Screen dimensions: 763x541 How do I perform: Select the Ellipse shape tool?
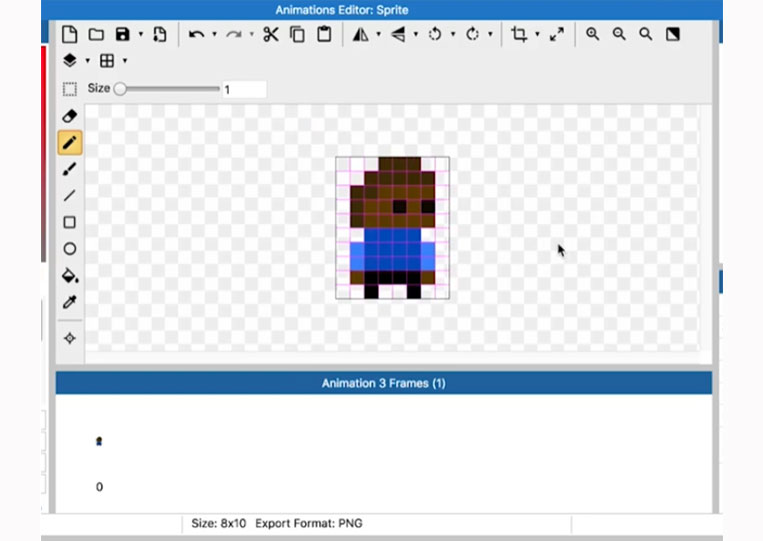click(x=70, y=249)
